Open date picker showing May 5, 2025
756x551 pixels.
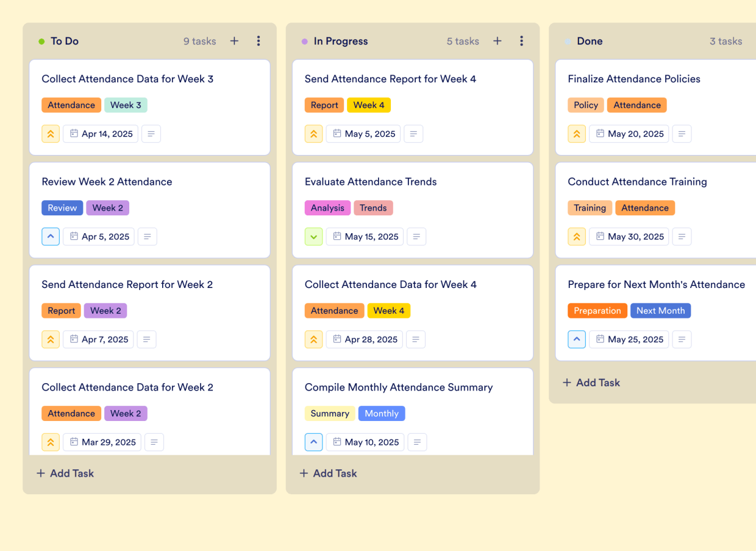[363, 134]
